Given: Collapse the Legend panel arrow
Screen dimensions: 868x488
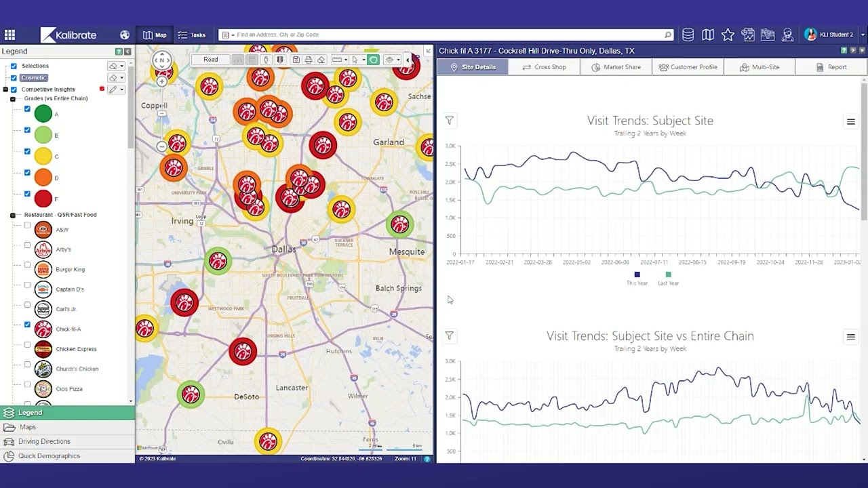Looking at the screenshot, I should click(128, 52).
